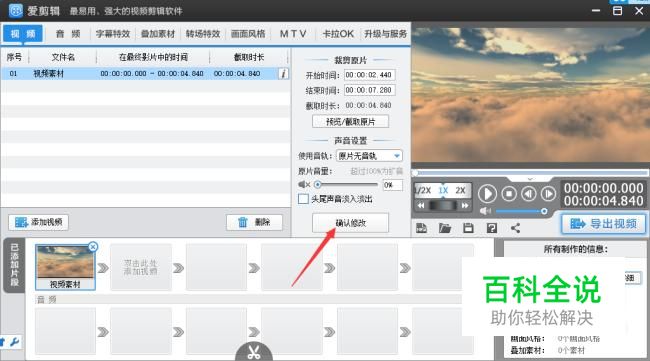This screenshot has width=650, height=361.
Task: Open the 使用音轨 dropdown
Action: [x=369, y=156]
